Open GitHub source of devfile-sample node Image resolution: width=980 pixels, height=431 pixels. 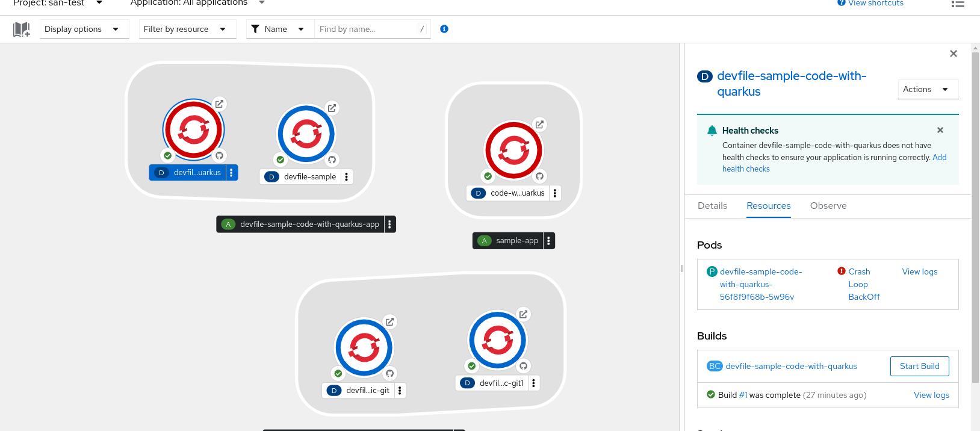(x=332, y=160)
